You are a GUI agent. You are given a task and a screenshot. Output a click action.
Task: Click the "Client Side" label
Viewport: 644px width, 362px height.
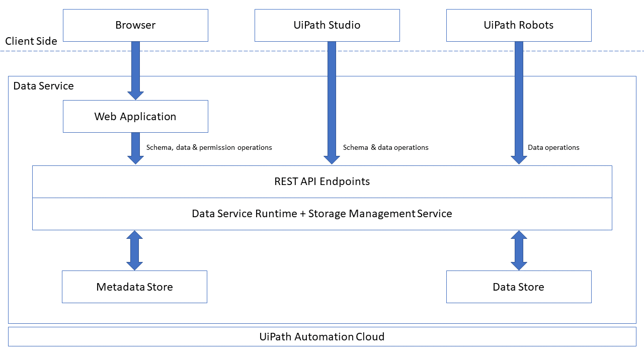coord(31,41)
